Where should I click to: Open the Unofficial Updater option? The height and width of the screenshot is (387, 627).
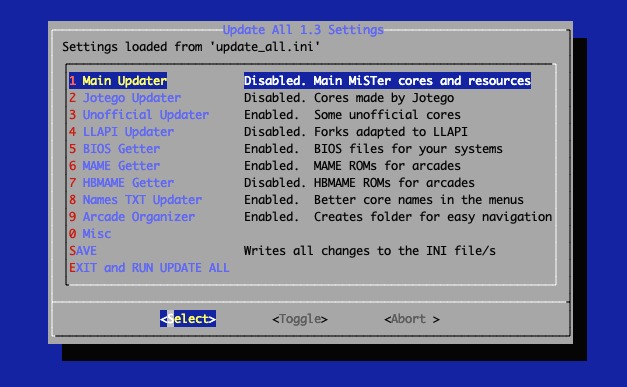pos(139,115)
